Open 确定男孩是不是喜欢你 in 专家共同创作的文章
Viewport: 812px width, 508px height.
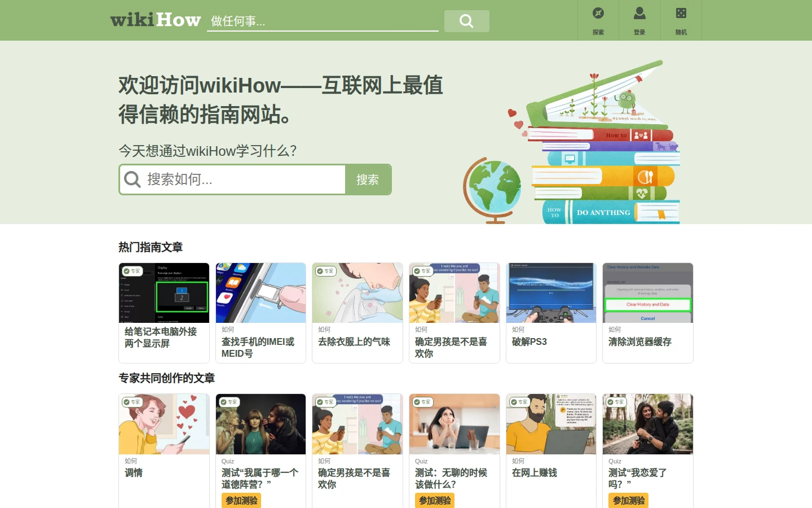tap(354, 479)
